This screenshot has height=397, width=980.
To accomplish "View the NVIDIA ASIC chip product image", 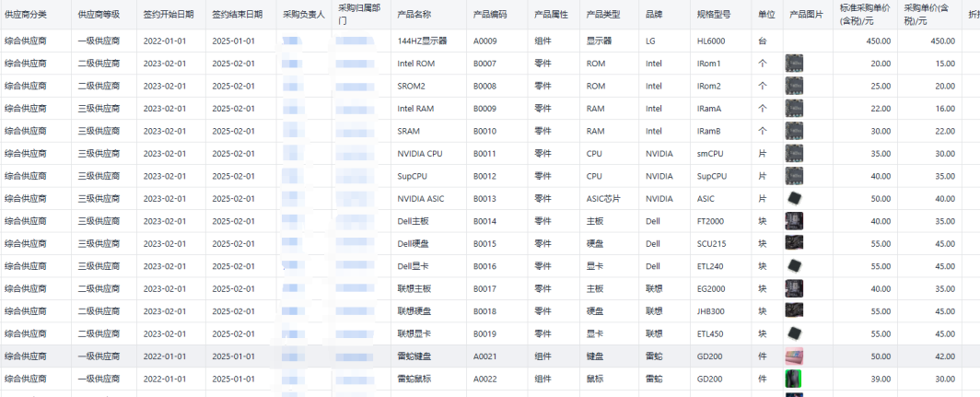I will (x=793, y=198).
